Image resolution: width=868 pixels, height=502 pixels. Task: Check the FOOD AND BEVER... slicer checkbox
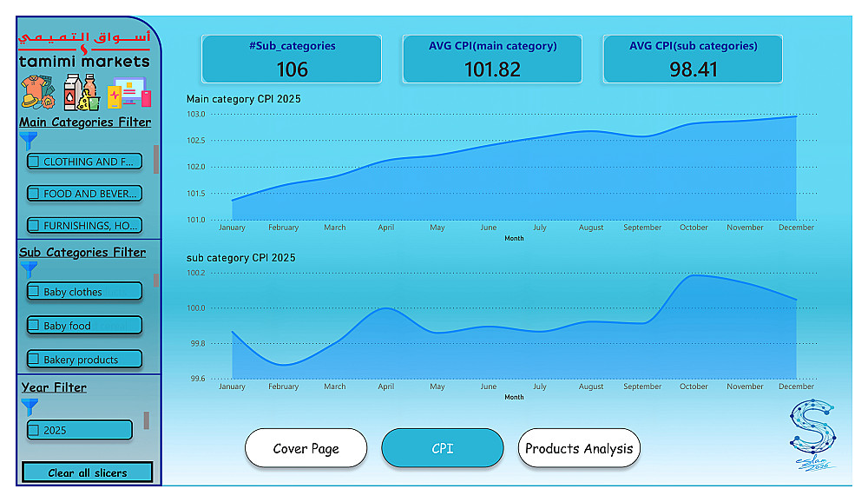coord(34,194)
